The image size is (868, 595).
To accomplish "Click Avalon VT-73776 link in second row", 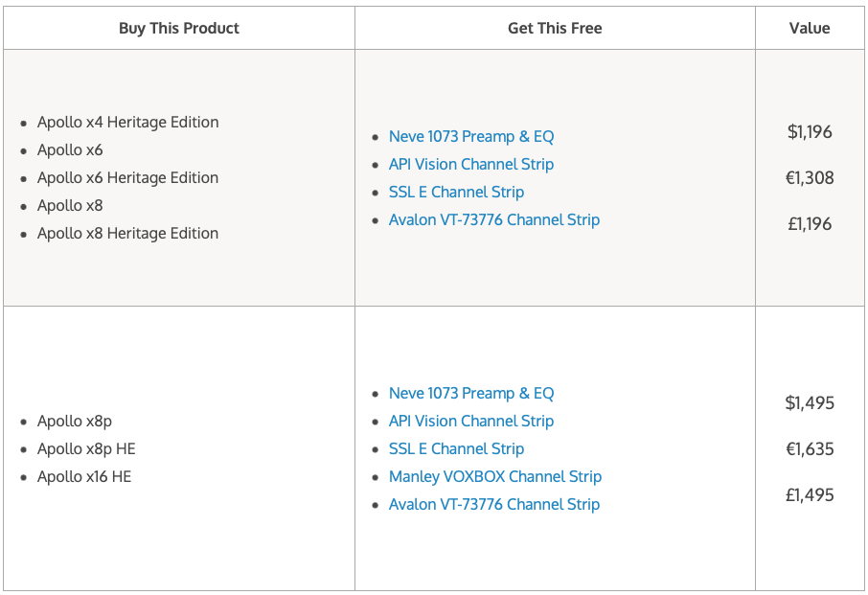I will (x=494, y=505).
